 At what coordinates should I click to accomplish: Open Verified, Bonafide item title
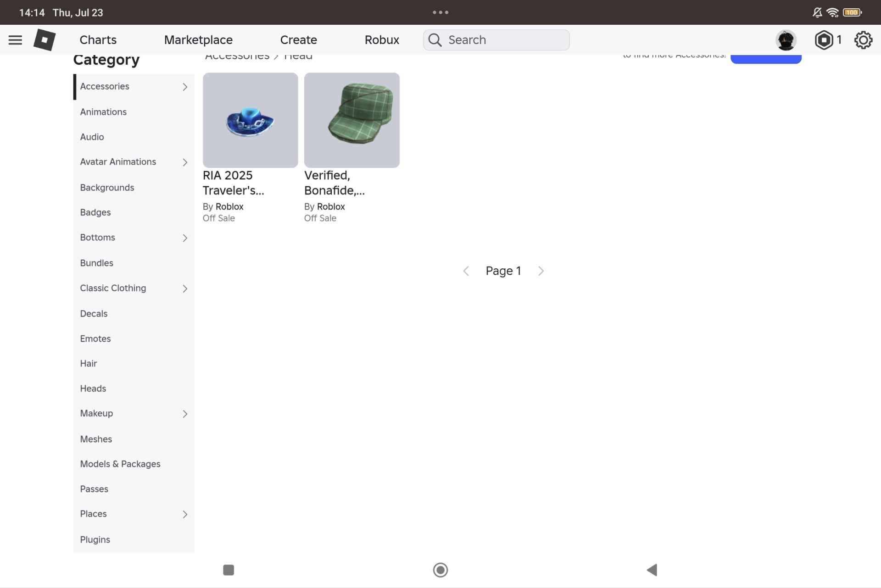coord(335,183)
